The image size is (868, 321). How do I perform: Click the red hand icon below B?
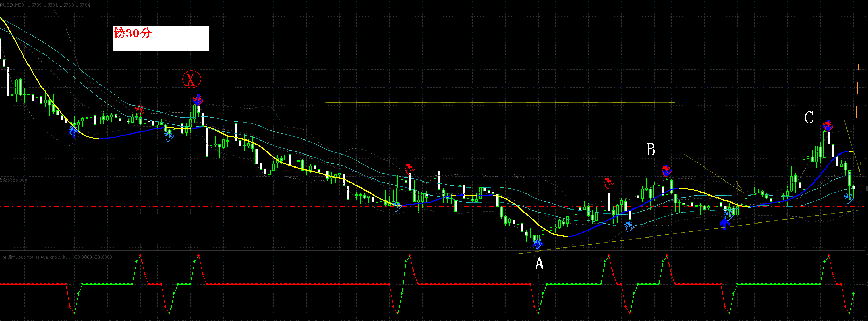click(666, 170)
